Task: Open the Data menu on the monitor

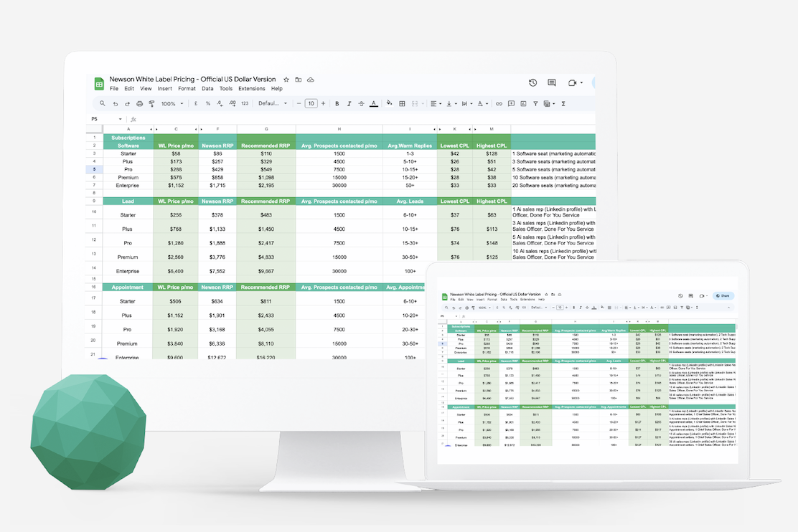Action: click(x=207, y=88)
